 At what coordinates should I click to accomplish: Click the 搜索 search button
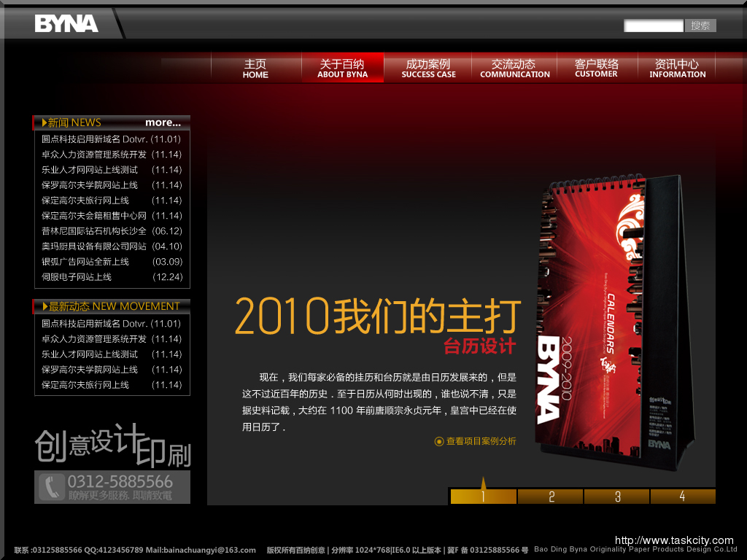(700, 26)
